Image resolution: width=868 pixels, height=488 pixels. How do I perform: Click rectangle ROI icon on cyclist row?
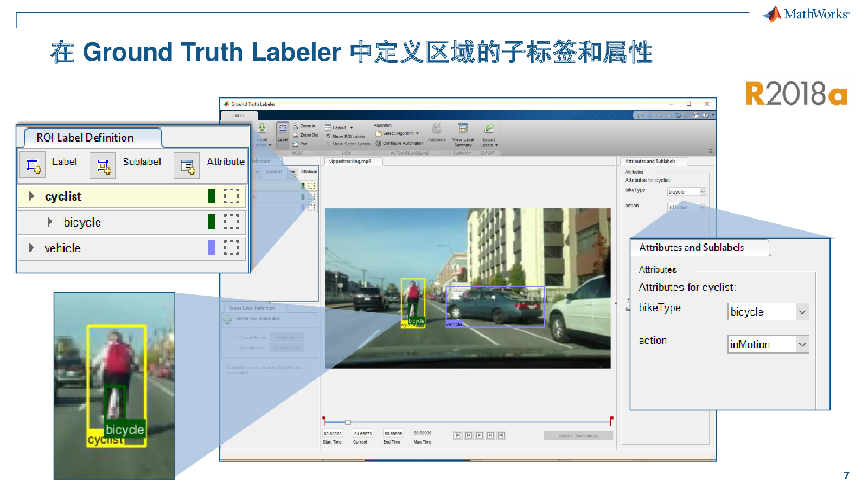pyautogui.click(x=232, y=196)
